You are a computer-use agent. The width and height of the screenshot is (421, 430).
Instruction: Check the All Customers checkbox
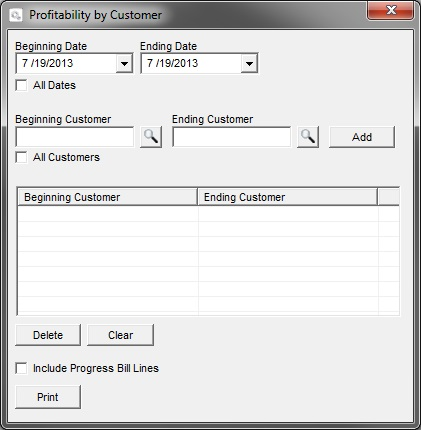coord(21,157)
